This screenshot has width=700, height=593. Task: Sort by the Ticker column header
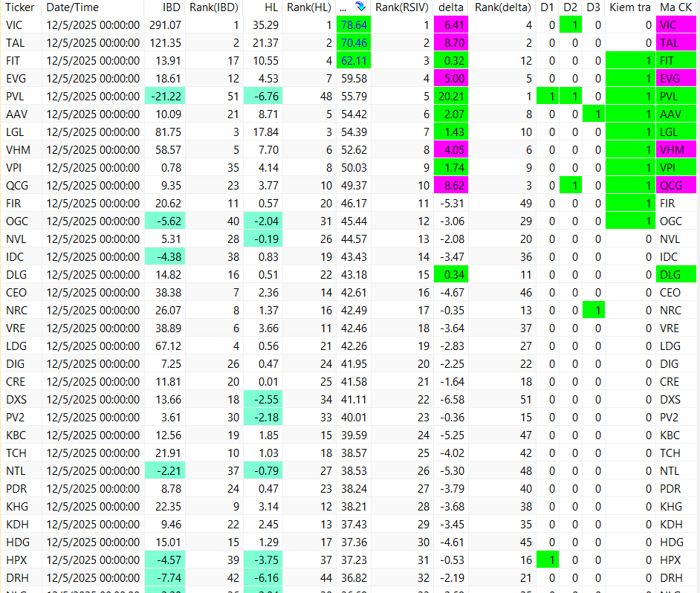point(20,7)
